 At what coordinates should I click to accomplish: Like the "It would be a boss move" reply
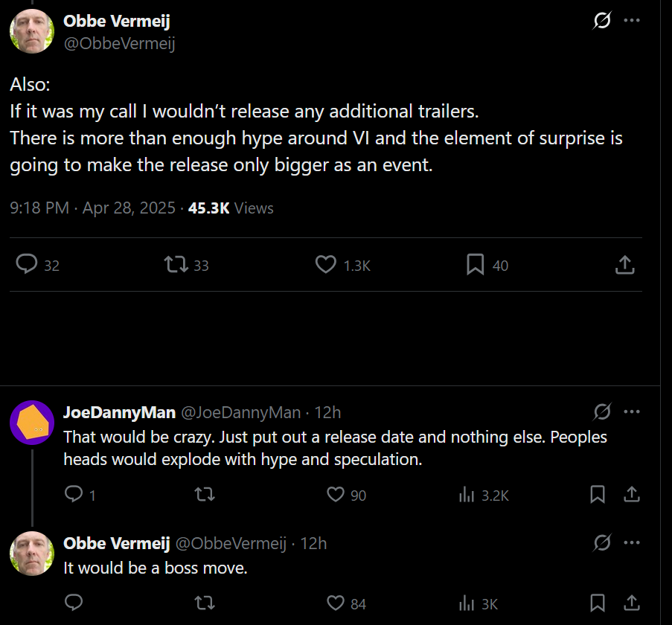(336, 603)
